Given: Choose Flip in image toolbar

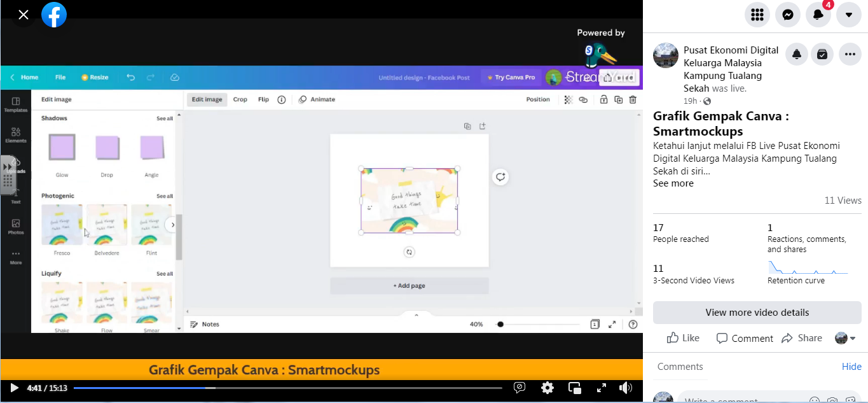Looking at the screenshot, I should pyautogui.click(x=263, y=99).
